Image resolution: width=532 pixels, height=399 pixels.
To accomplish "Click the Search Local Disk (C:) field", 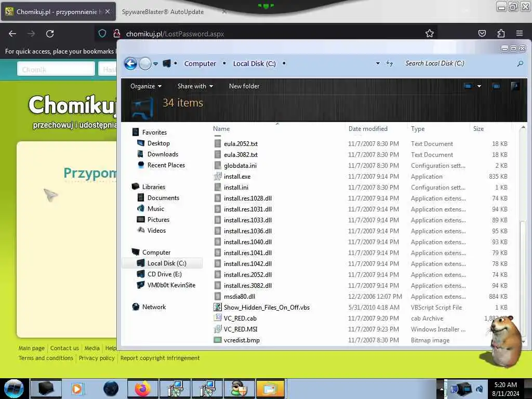I will [458, 63].
